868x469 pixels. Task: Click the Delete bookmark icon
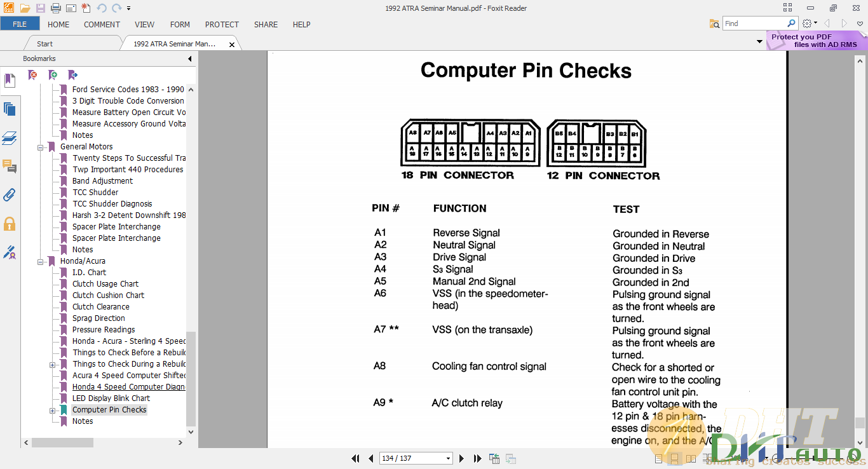pyautogui.click(x=33, y=75)
